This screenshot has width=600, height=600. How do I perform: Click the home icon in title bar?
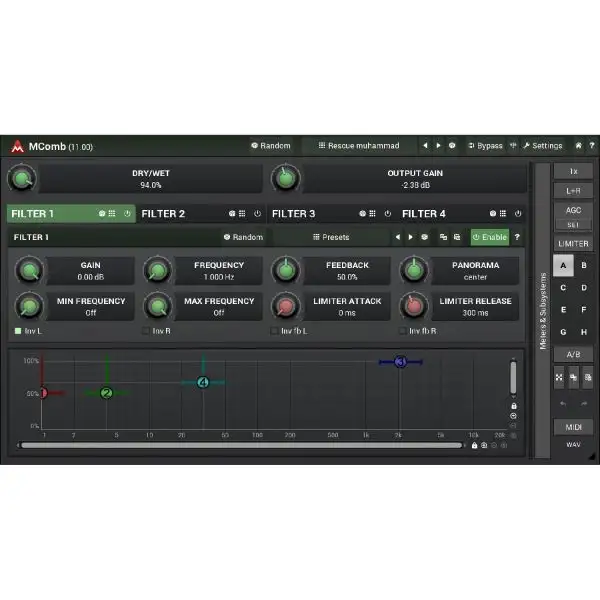(x=578, y=146)
